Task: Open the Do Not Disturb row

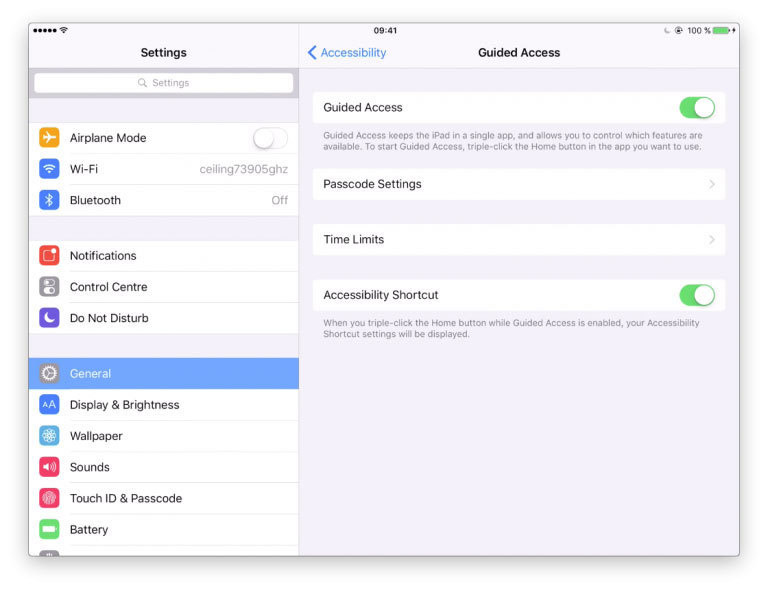Action: 164,318
